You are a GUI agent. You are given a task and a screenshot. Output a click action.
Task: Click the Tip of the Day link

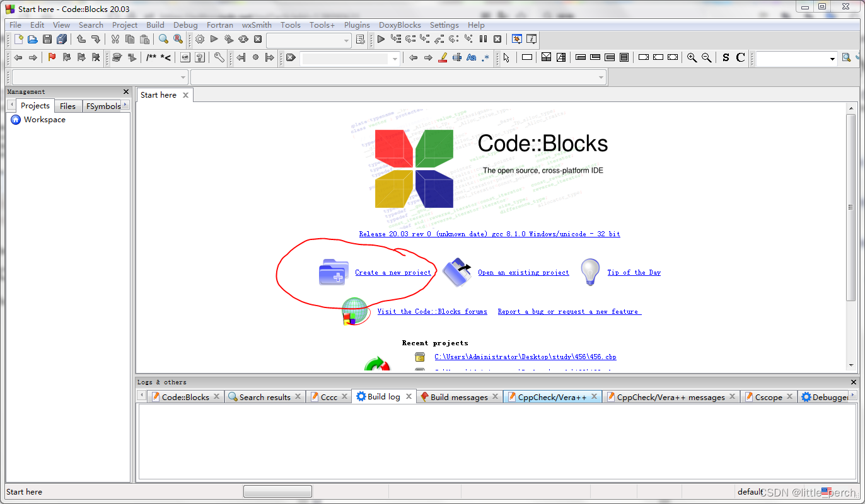pos(634,273)
